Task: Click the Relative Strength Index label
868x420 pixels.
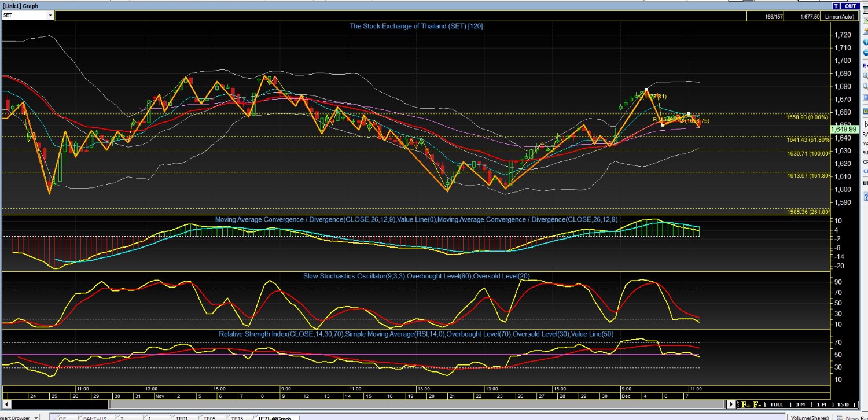Action: pyautogui.click(x=416, y=334)
